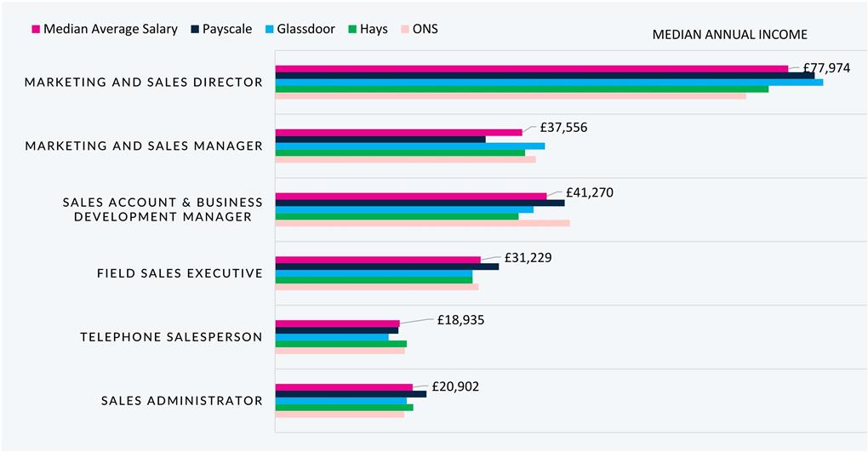The width and height of the screenshot is (868, 452).
Task: Click the Median Annual Income title
Action: [x=729, y=35]
